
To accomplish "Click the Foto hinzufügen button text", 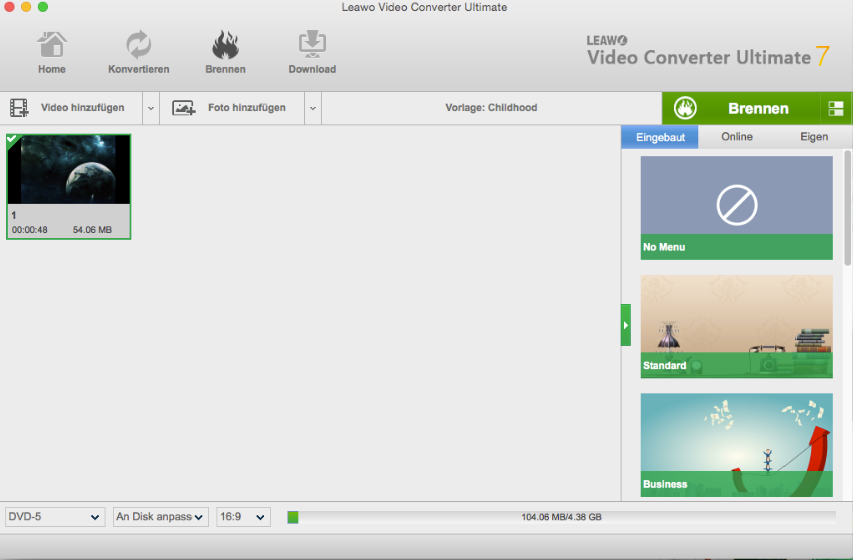I will pos(246,108).
